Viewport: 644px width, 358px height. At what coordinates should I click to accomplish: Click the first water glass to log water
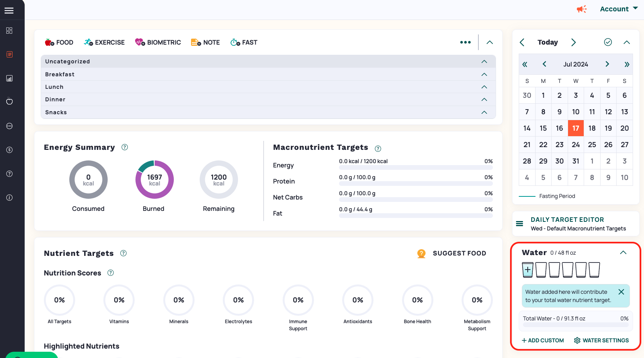click(x=527, y=270)
